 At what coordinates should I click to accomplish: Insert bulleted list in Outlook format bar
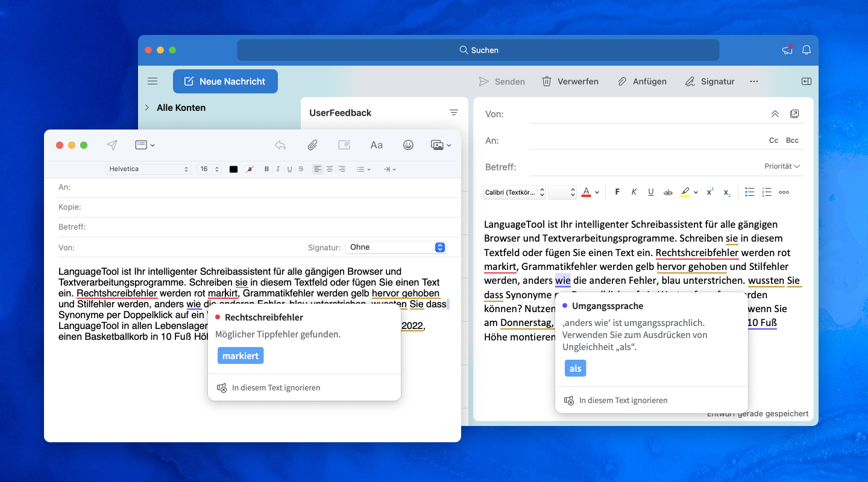(750, 192)
